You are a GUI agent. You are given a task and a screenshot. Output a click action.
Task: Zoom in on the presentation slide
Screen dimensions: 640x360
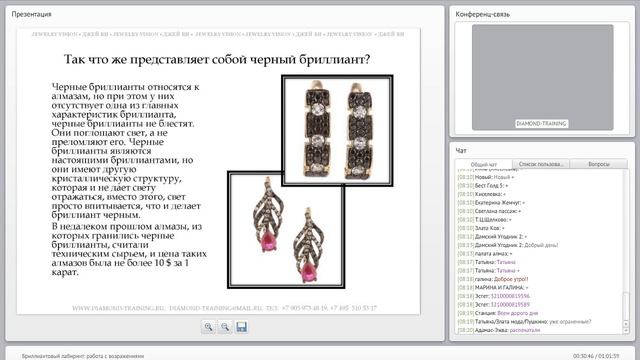(208, 327)
